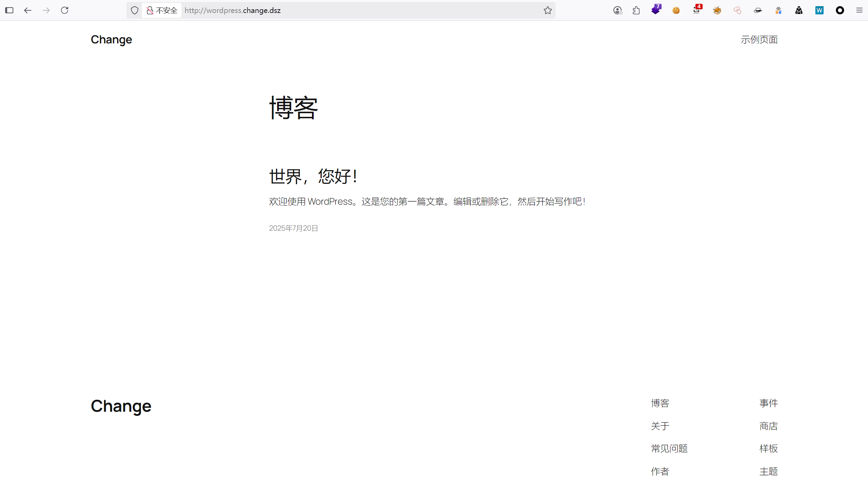Screen dimensions: 868x491
Task: Open the cookie extension icon
Action: pos(676,10)
